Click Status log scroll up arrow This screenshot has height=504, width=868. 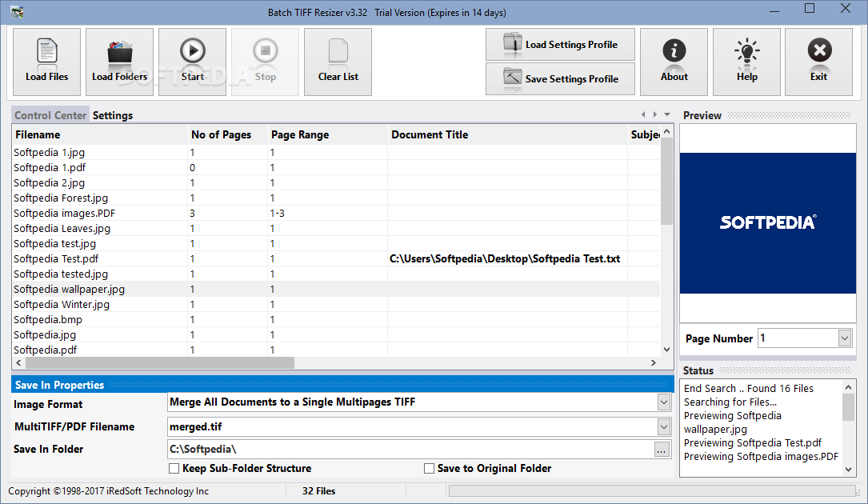(848, 386)
